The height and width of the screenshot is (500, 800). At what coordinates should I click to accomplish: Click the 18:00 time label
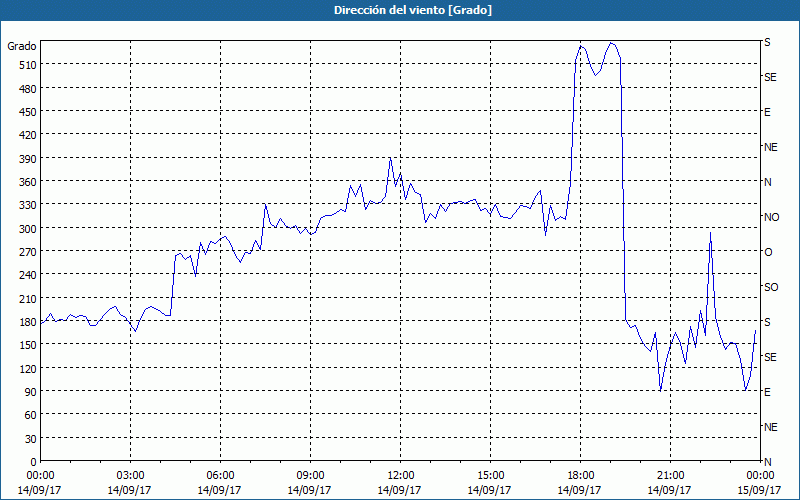click(580, 476)
